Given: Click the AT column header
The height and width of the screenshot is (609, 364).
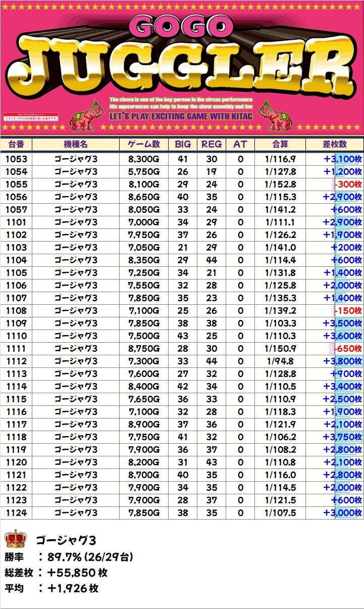Looking at the screenshot, I should click(240, 144).
